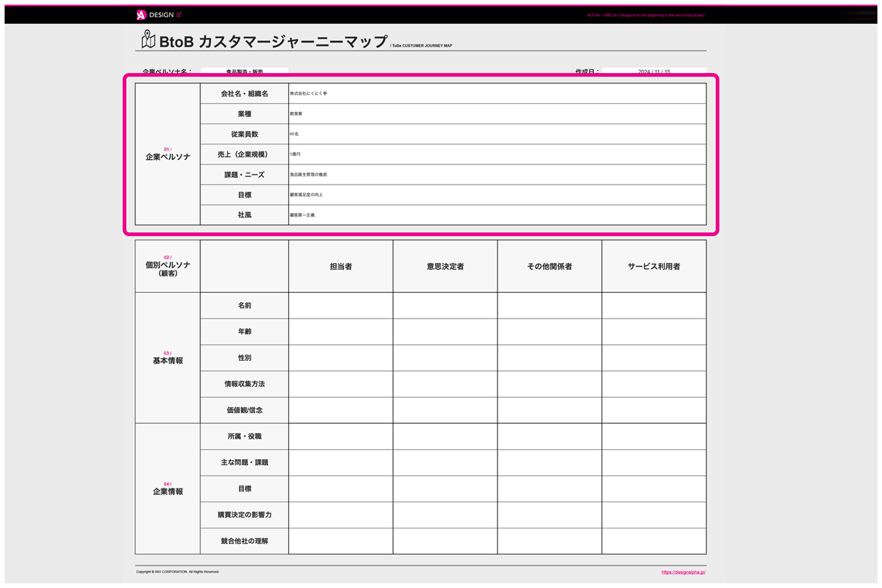The height and width of the screenshot is (588, 882).
Task: Click the 業種 value '飲食業'
Action: (x=296, y=113)
